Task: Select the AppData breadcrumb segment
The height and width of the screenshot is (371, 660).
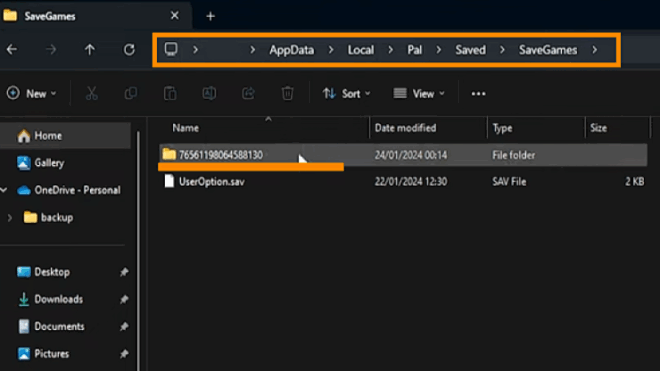Action: click(292, 50)
